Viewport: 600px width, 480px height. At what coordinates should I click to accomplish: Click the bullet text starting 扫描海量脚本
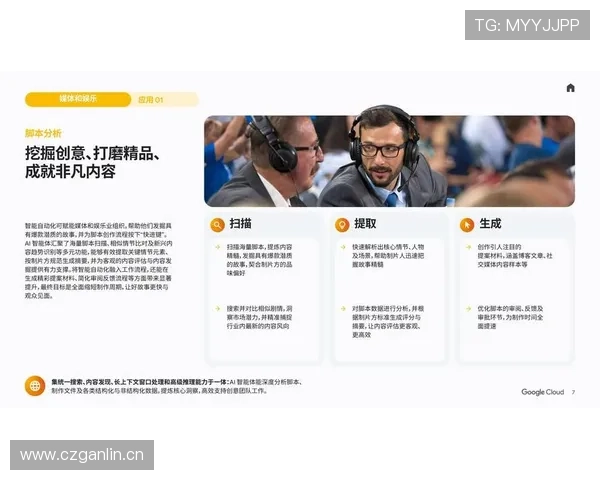coord(259,260)
